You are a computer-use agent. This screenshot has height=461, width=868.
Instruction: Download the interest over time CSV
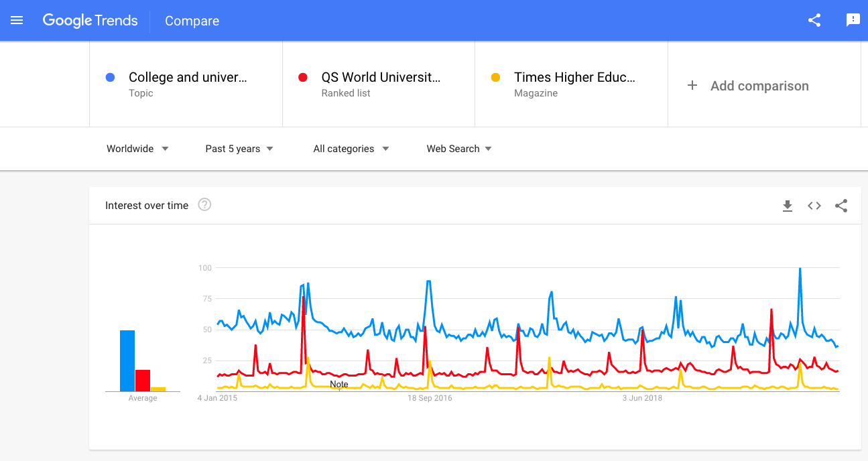click(788, 206)
